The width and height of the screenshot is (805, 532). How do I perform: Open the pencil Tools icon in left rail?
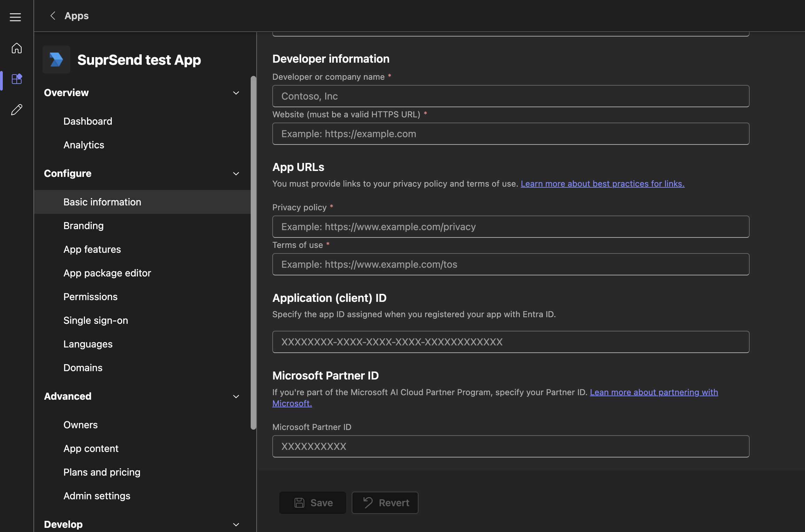pos(16,110)
